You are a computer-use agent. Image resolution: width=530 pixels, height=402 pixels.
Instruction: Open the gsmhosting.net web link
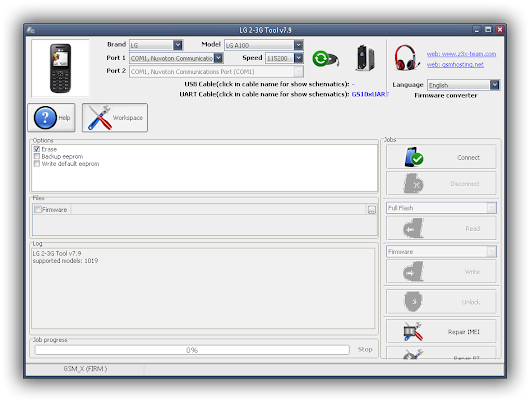click(x=455, y=65)
